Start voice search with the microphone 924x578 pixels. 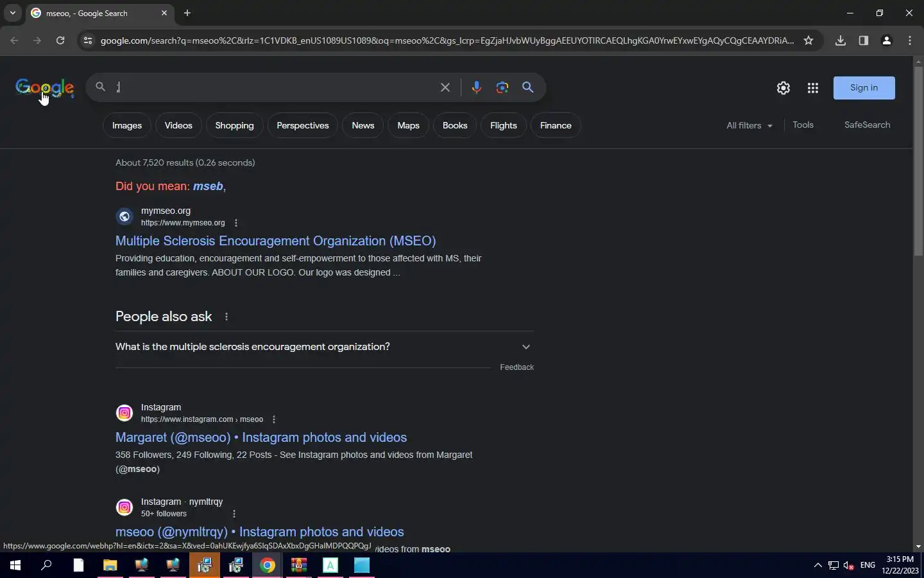pos(476,87)
